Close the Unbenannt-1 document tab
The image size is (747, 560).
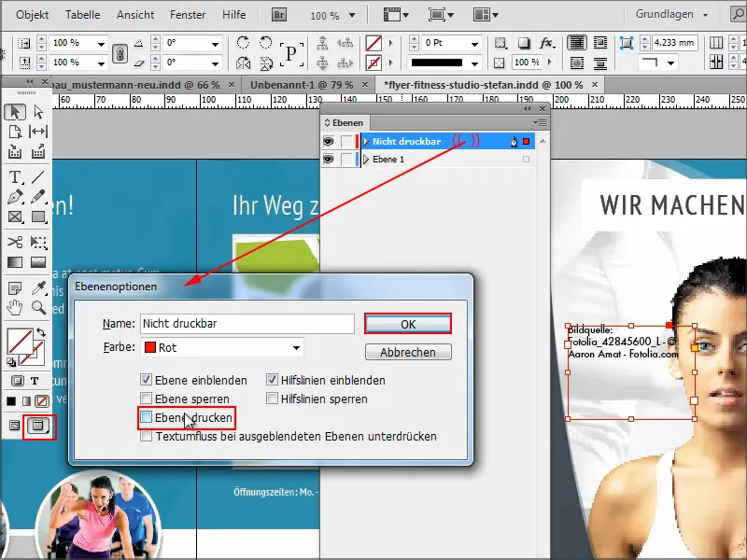pos(365,85)
